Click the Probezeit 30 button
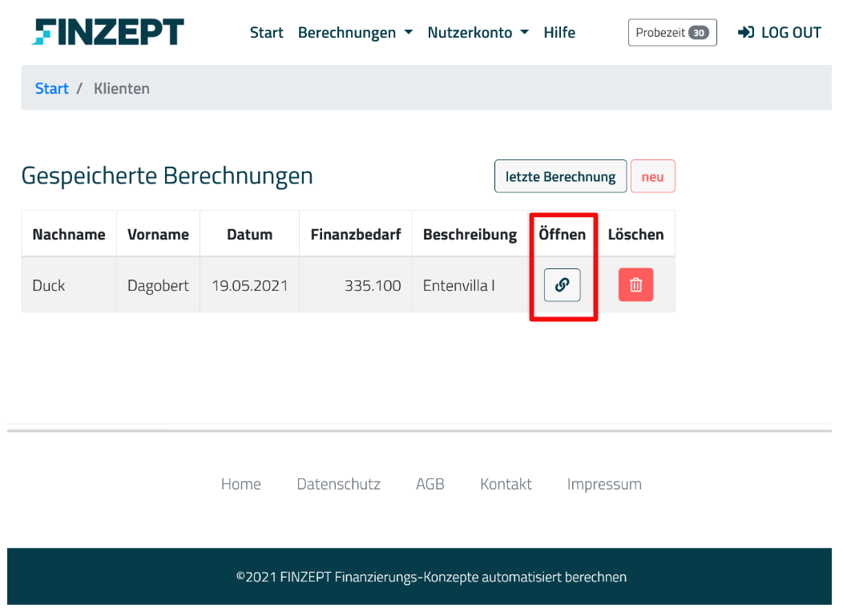The width and height of the screenshot is (843, 616). click(x=672, y=33)
